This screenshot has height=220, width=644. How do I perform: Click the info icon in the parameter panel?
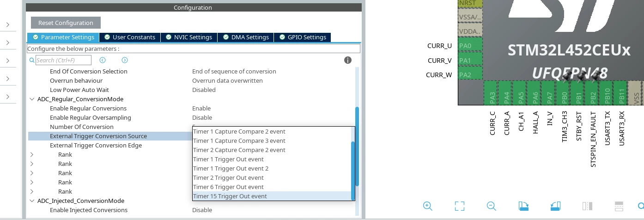pyautogui.click(x=348, y=60)
